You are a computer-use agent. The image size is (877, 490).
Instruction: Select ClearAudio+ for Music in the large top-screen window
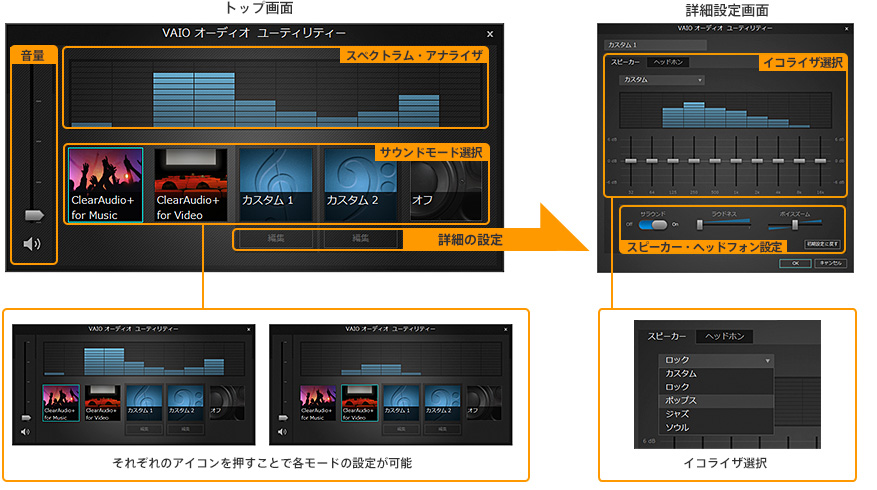pos(106,185)
